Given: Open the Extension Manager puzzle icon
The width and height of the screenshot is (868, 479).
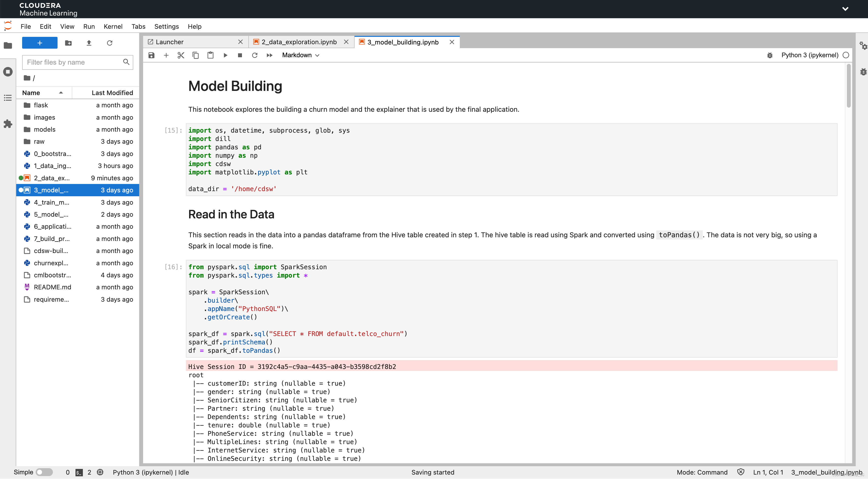Looking at the screenshot, I should pyautogui.click(x=8, y=124).
